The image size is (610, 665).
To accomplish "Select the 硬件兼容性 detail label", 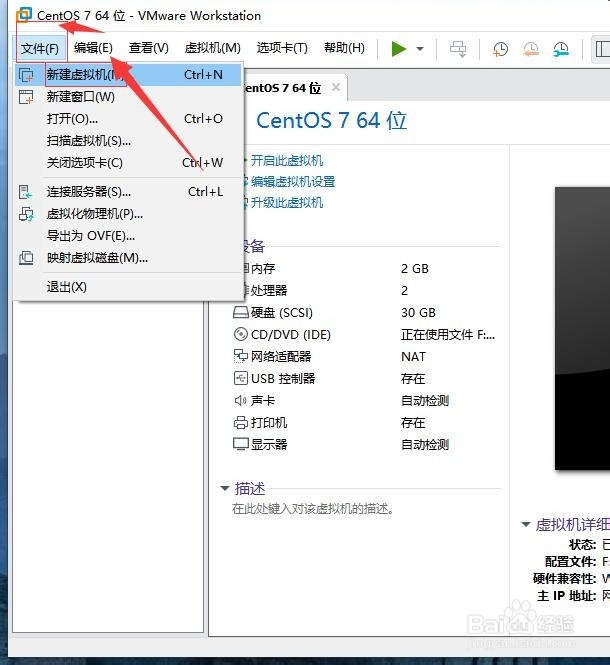I will point(565,578).
